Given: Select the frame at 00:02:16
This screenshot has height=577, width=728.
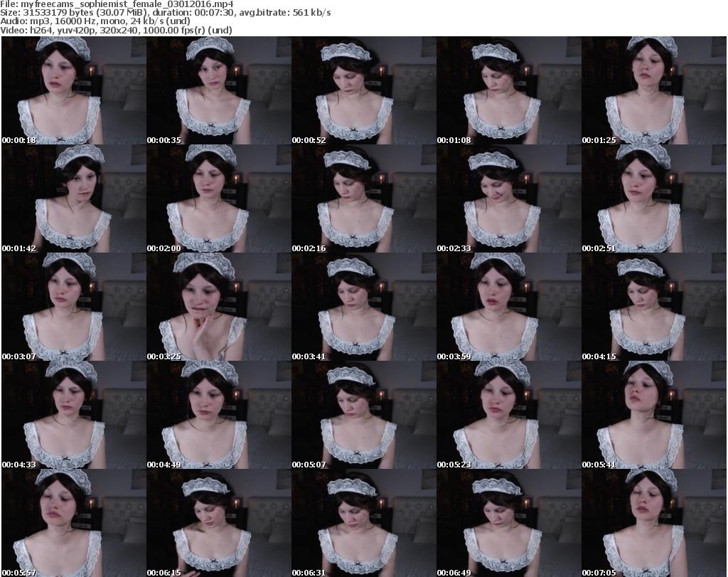Looking at the screenshot, I should coord(363,198).
